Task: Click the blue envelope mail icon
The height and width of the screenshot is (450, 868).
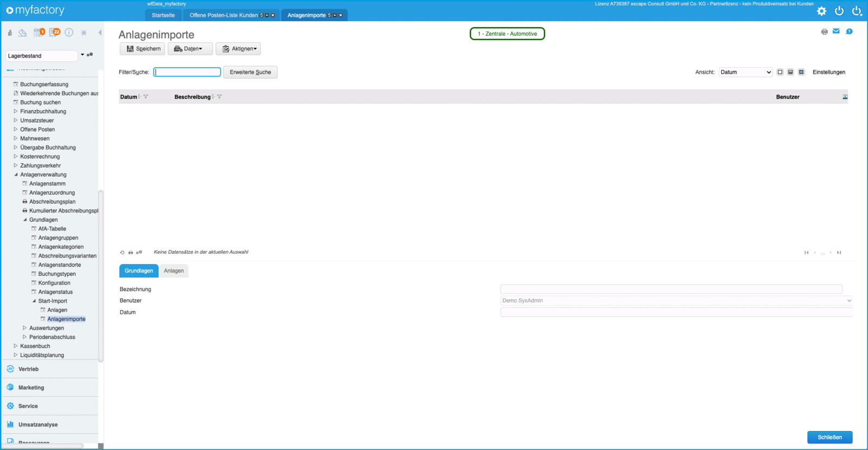Action: (836, 31)
